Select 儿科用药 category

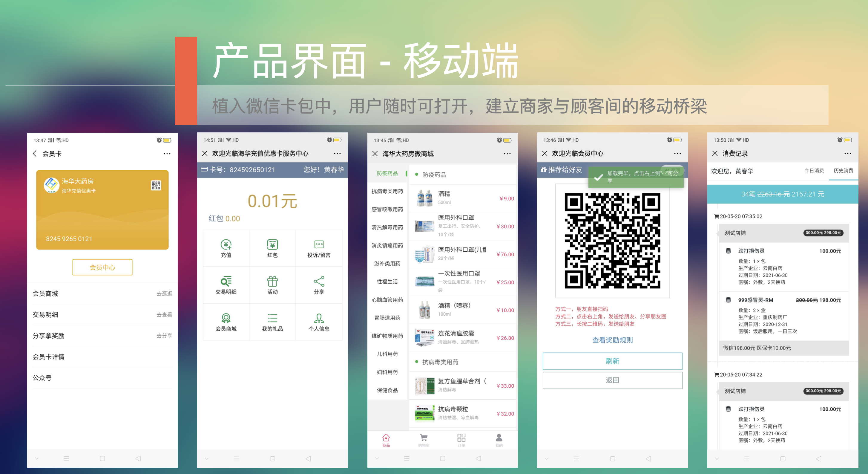[387, 354]
